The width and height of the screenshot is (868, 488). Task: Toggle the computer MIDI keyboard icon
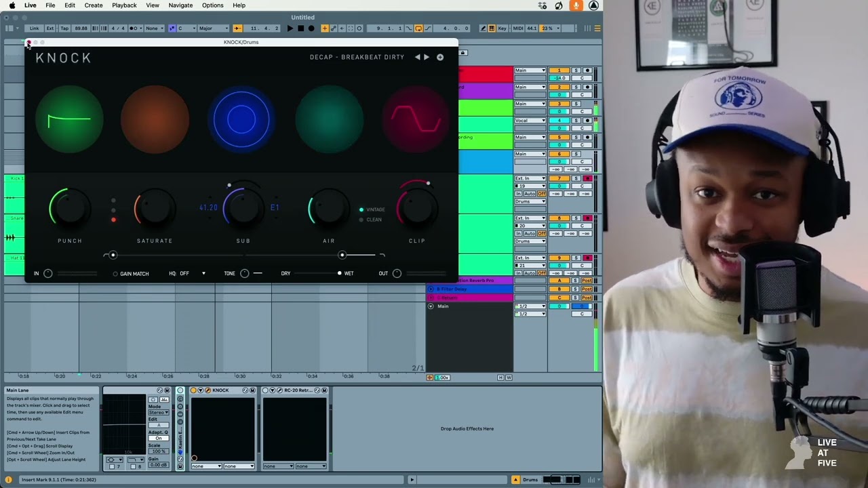pos(492,28)
